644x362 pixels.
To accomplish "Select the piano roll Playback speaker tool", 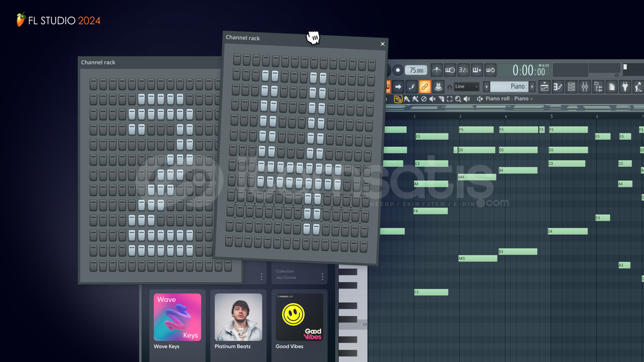I will [x=466, y=99].
